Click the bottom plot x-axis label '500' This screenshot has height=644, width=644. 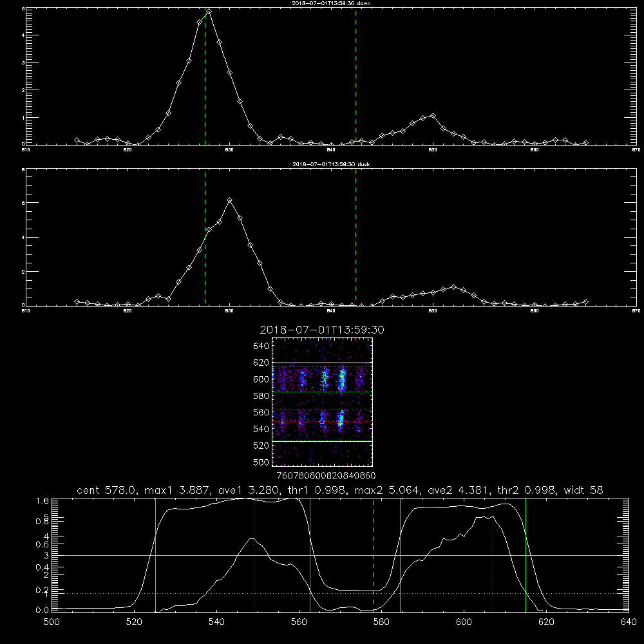tap(52, 622)
